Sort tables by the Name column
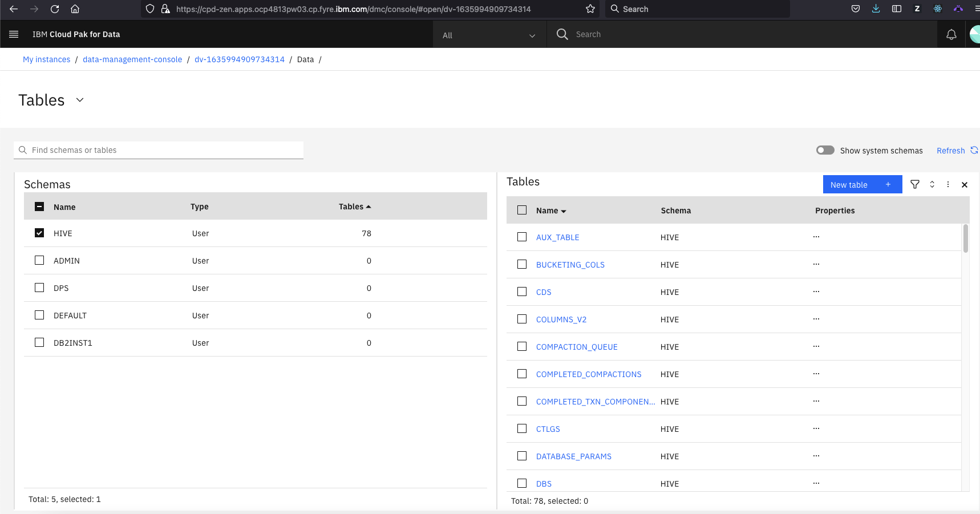 [x=551, y=211]
